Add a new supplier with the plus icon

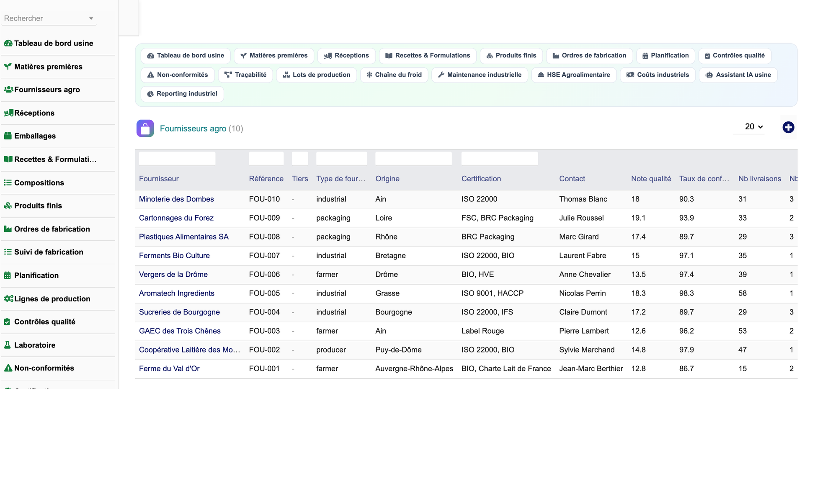click(788, 127)
